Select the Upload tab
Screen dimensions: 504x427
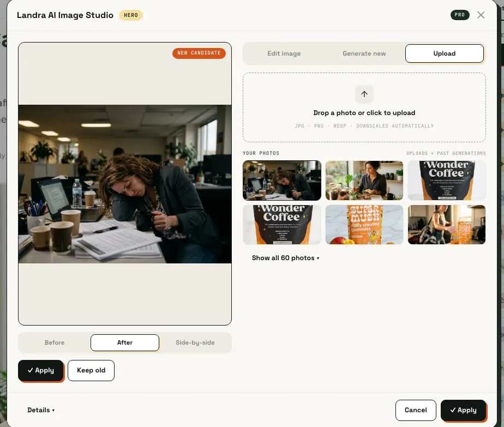[444, 53]
